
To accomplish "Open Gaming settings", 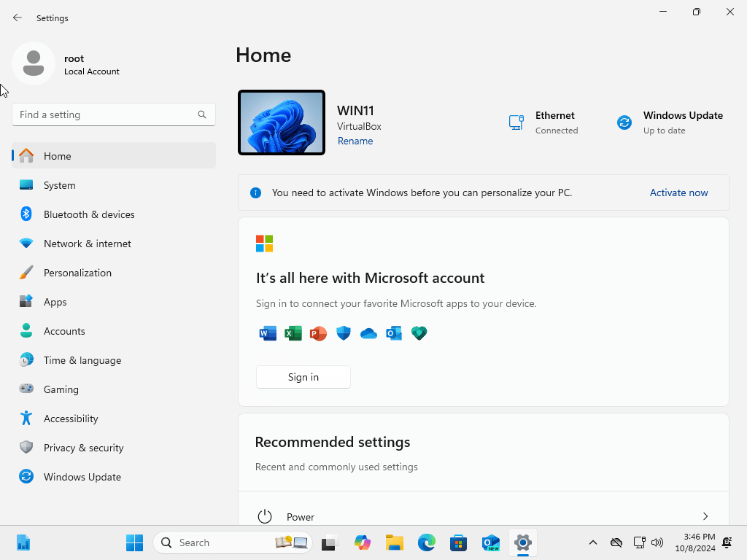I will point(114,389).
